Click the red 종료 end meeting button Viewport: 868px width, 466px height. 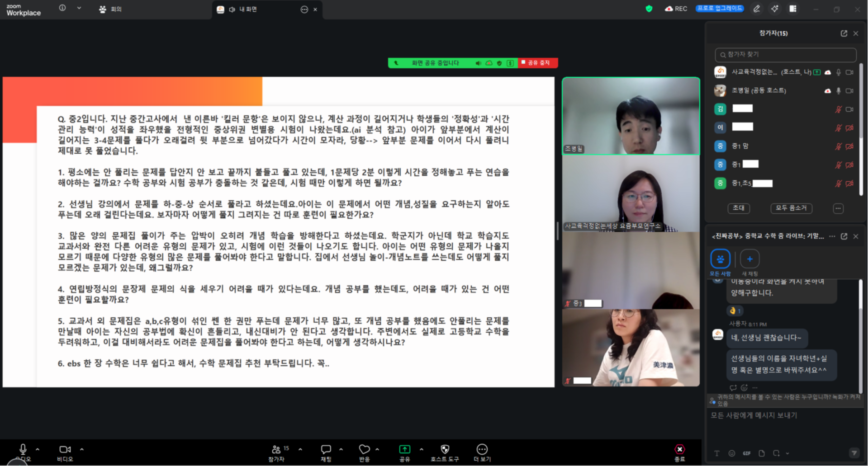(x=679, y=452)
